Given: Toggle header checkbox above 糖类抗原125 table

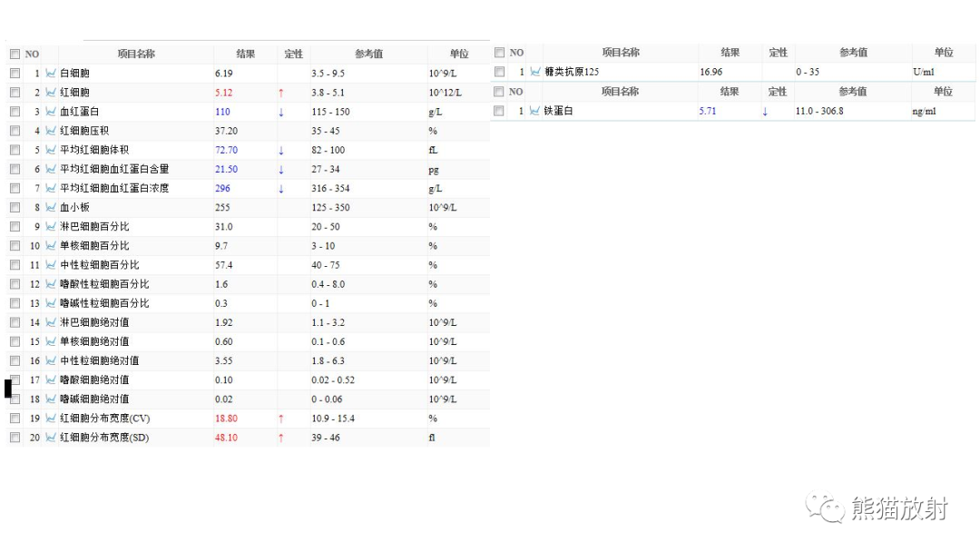Looking at the screenshot, I should (x=499, y=53).
